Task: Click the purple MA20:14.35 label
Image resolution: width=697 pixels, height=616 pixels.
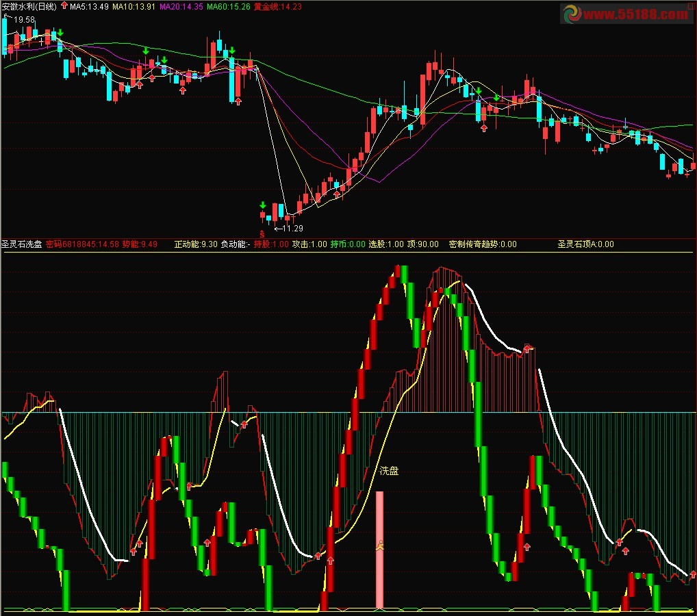Action: [x=181, y=6]
